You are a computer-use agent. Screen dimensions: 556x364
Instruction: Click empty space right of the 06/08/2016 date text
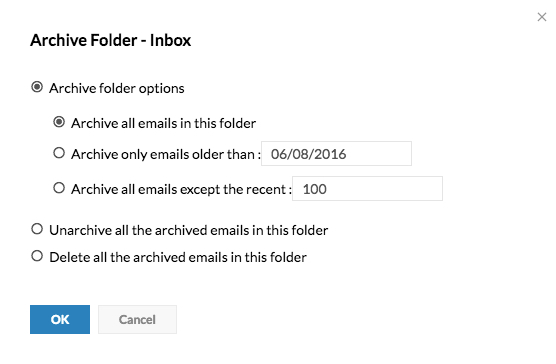coord(378,153)
